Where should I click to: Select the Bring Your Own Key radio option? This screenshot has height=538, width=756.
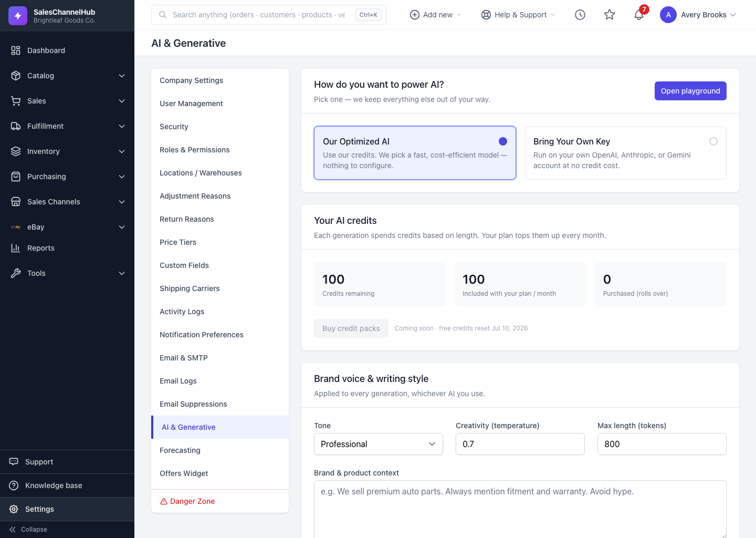[x=713, y=141]
